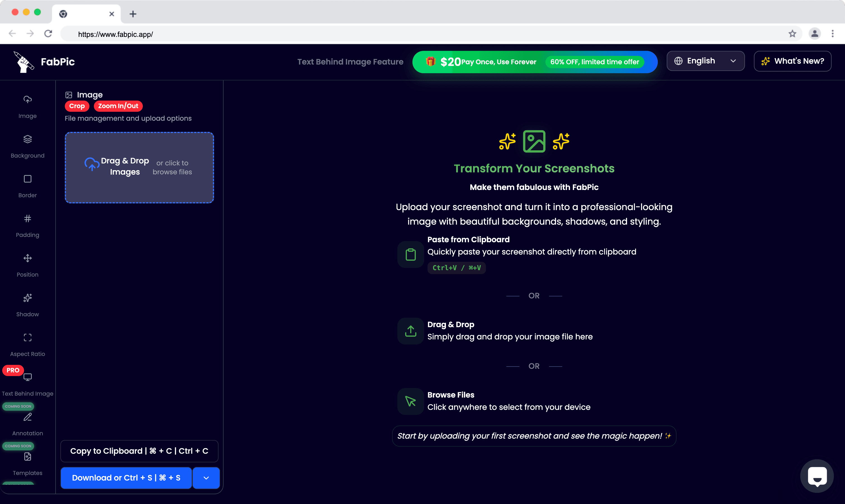This screenshot has width=845, height=504.
Task: Open the What's New? button
Action: click(x=792, y=61)
